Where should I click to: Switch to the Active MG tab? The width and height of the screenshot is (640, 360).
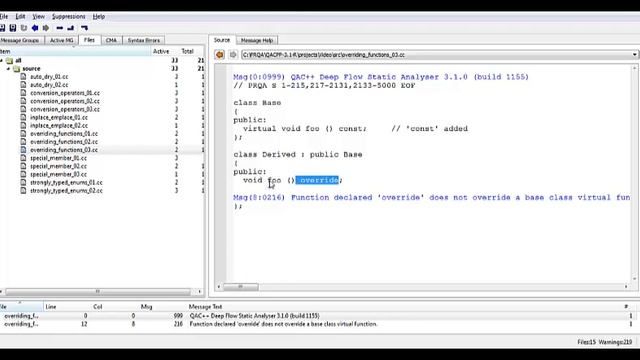tap(62, 40)
